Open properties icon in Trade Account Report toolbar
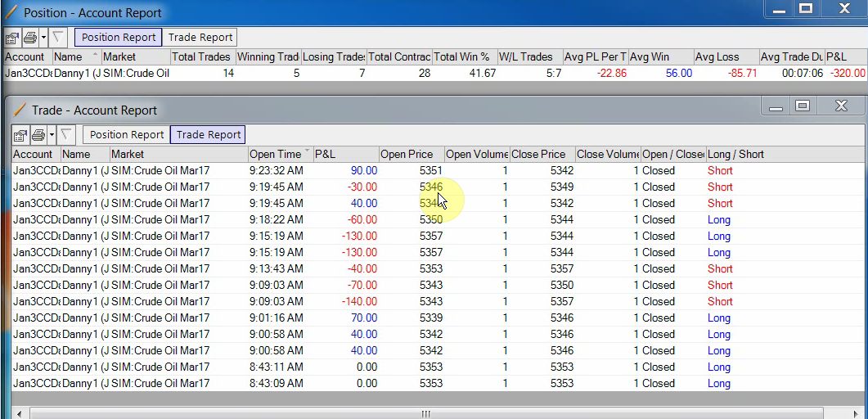The height and width of the screenshot is (419, 868). [x=20, y=135]
